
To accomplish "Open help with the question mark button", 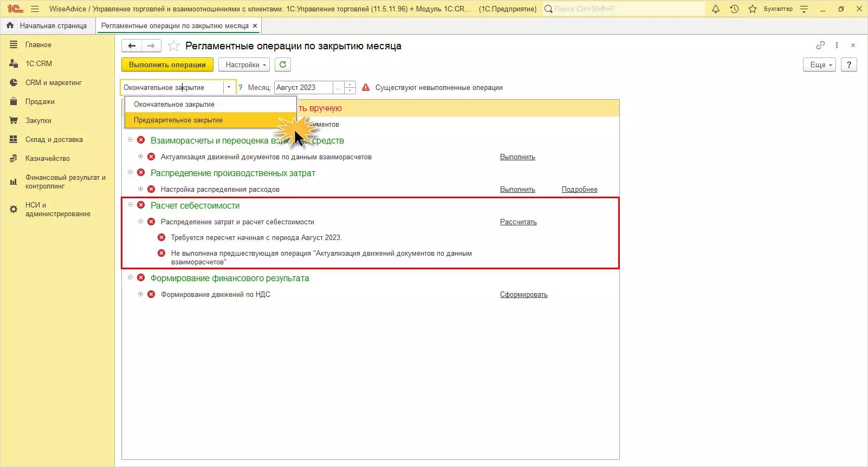I will pyautogui.click(x=849, y=64).
